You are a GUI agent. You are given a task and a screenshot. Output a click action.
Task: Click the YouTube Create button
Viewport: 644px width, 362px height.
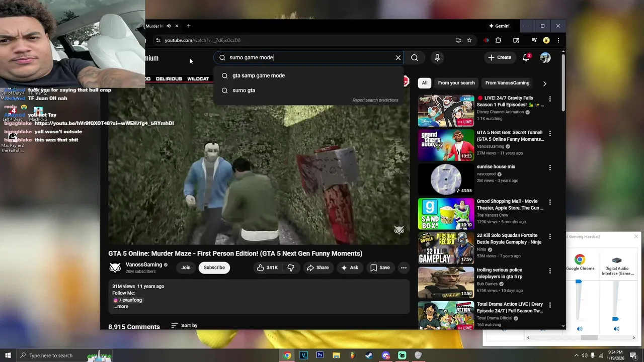tap(500, 58)
